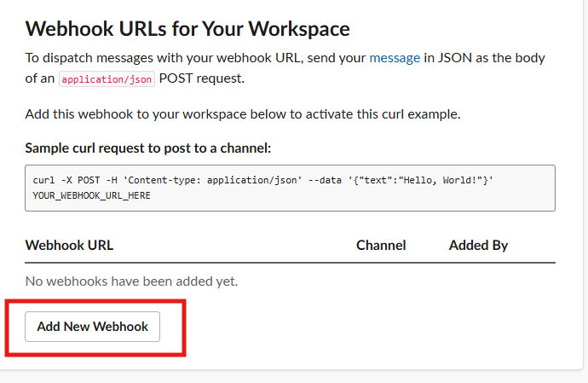
Task: Click the "Webhook URLs for Your Workspace" heading
Action: [187, 28]
